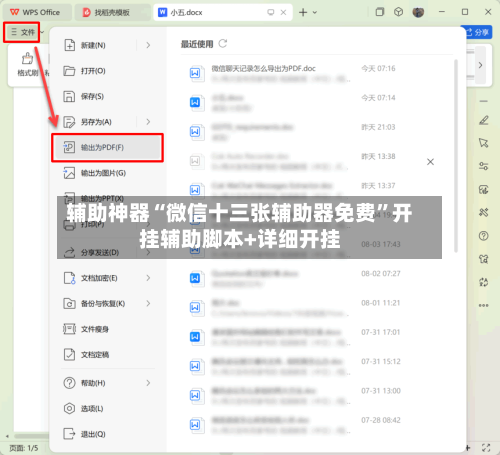Expand the 新建(N) submenu arrow

tap(148, 45)
